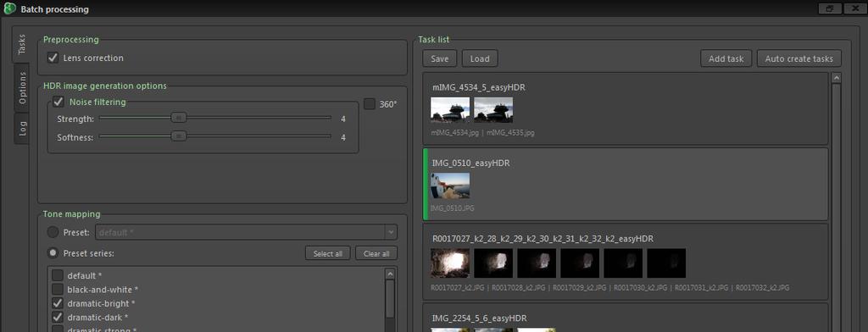Click the Select all button
The image size is (868, 332).
(328, 253)
